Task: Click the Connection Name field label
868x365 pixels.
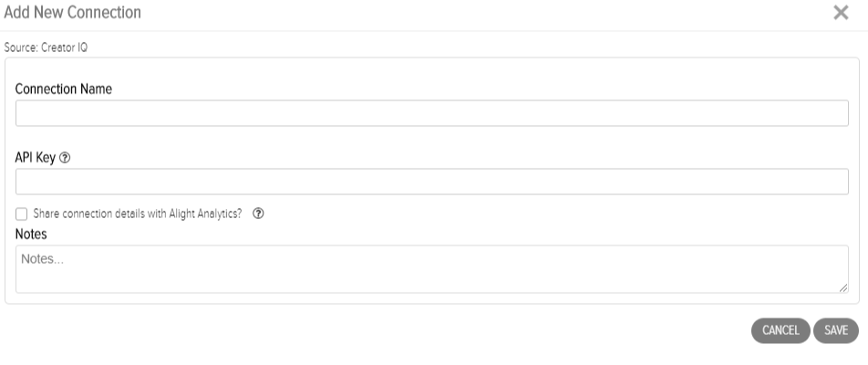Action: (64, 89)
